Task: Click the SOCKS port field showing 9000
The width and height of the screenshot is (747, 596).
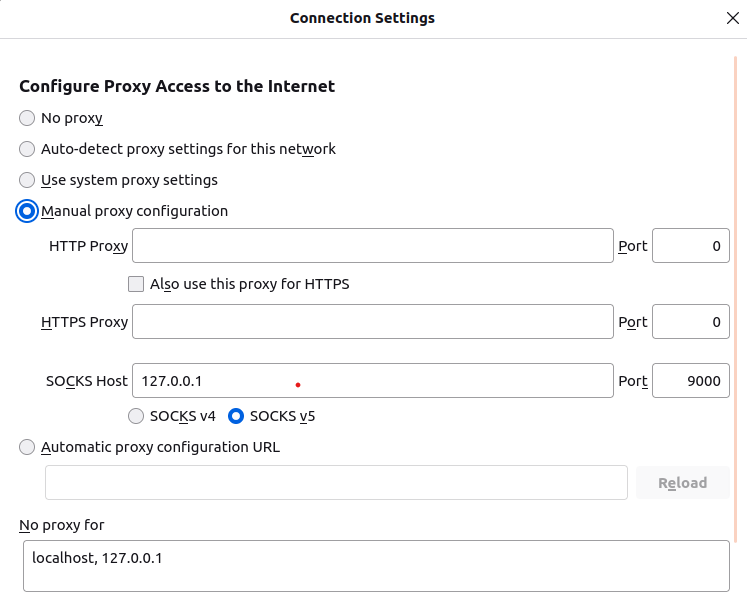Action: tap(691, 381)
